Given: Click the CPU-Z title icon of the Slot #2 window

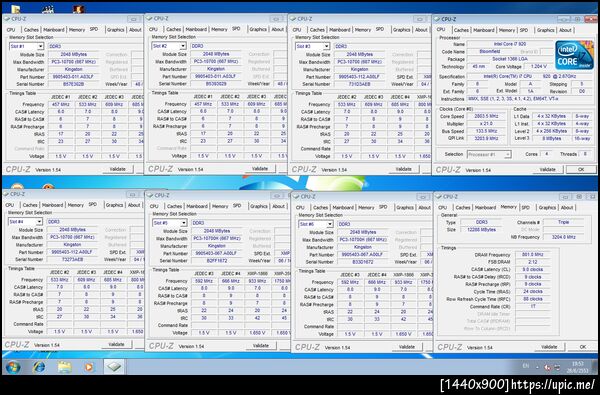Looking at the screenshot, I should (x=150, y=18).
